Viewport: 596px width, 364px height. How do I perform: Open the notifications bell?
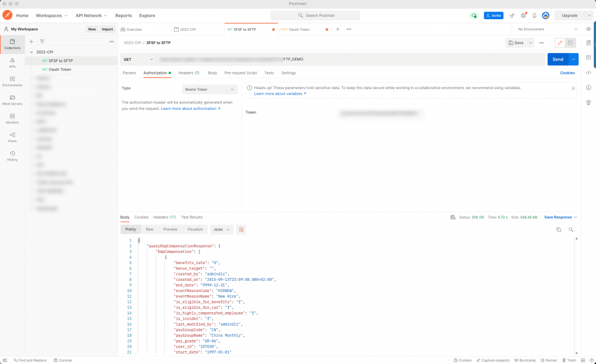(534, 16)
